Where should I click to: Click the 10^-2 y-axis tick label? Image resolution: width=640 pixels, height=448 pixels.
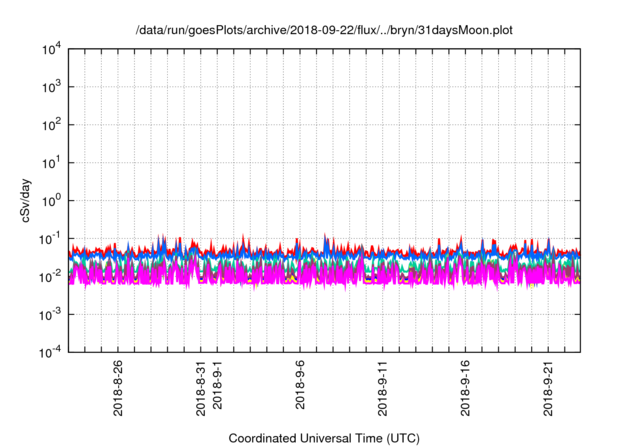point(50,276)
